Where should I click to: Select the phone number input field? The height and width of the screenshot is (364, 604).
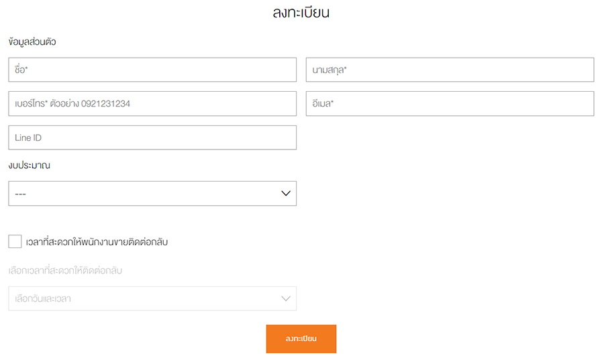[152, 104]
